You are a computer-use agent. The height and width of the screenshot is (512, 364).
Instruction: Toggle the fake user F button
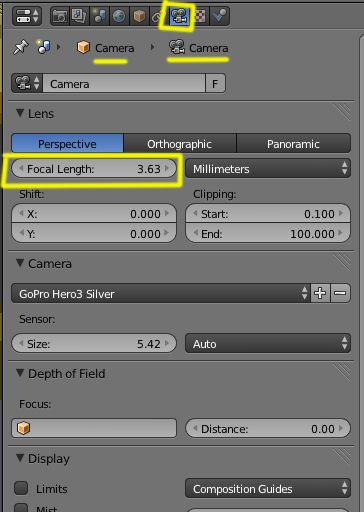click(x=215, y=83)
